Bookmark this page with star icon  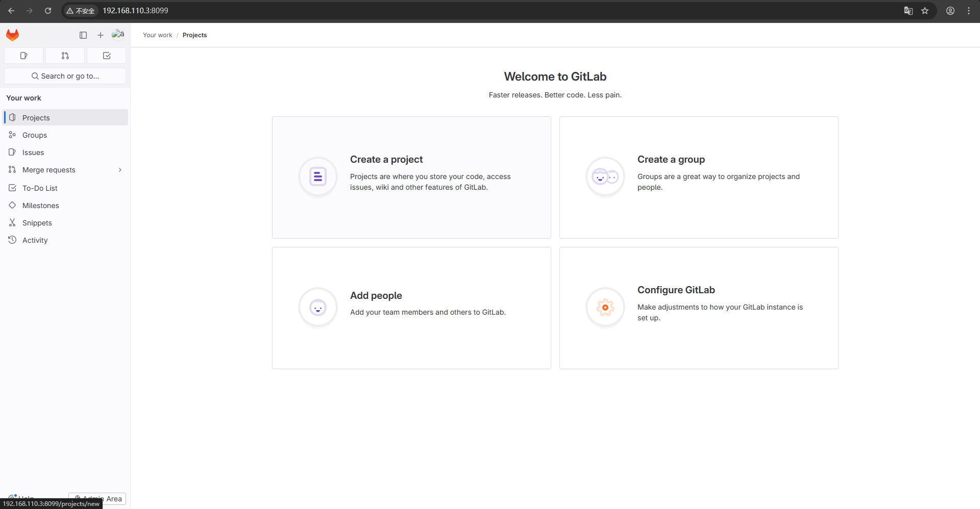click(925, 11)
